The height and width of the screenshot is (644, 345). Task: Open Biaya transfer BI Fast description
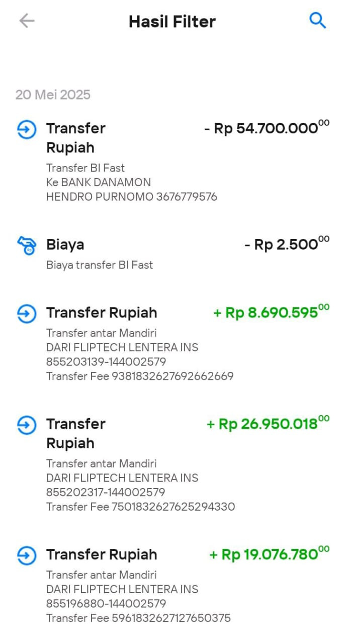[x=100, y=265]
